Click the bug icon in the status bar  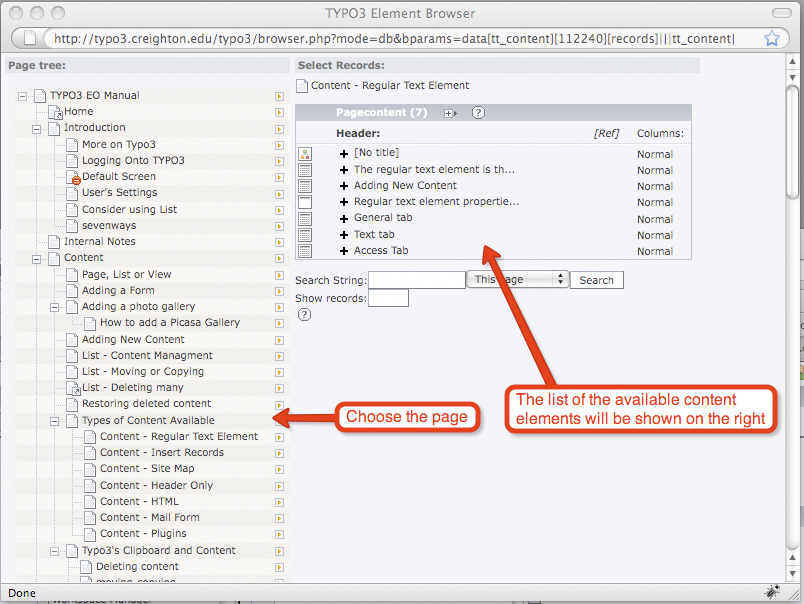tap(772, 592)
